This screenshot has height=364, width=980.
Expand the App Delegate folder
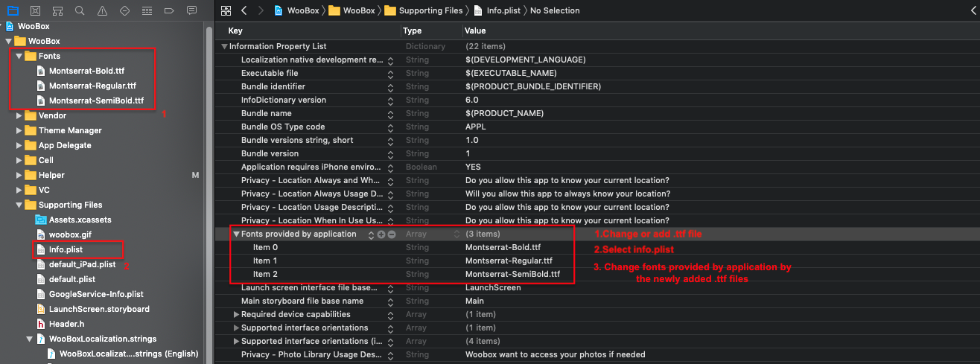click(19, 145)
